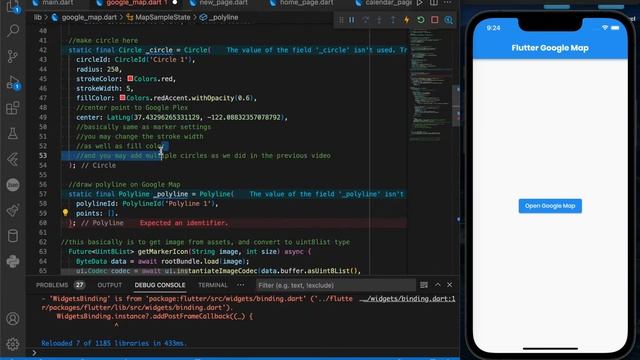Click the editor vertical scrollbar
This screenshot has width=640, height=360.
(x=456, y=106)
